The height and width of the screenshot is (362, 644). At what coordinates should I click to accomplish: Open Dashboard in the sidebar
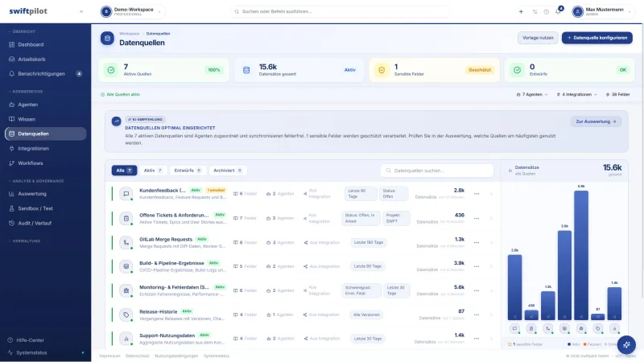click(x=45, y=44)
